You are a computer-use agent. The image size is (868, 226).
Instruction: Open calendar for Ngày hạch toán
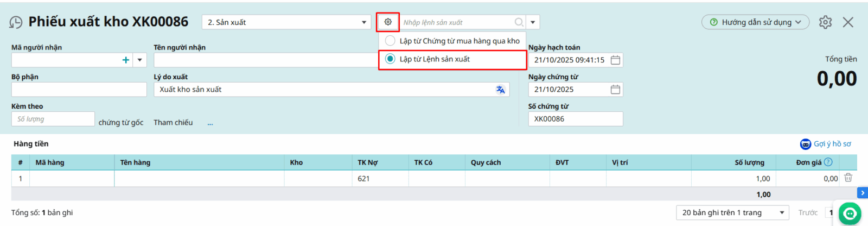coord(615,60)
